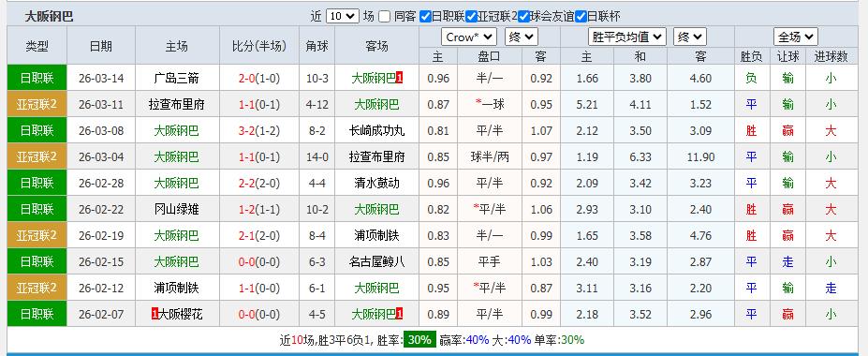
Task: Click the 4-12 corner count
Action: 317,105
